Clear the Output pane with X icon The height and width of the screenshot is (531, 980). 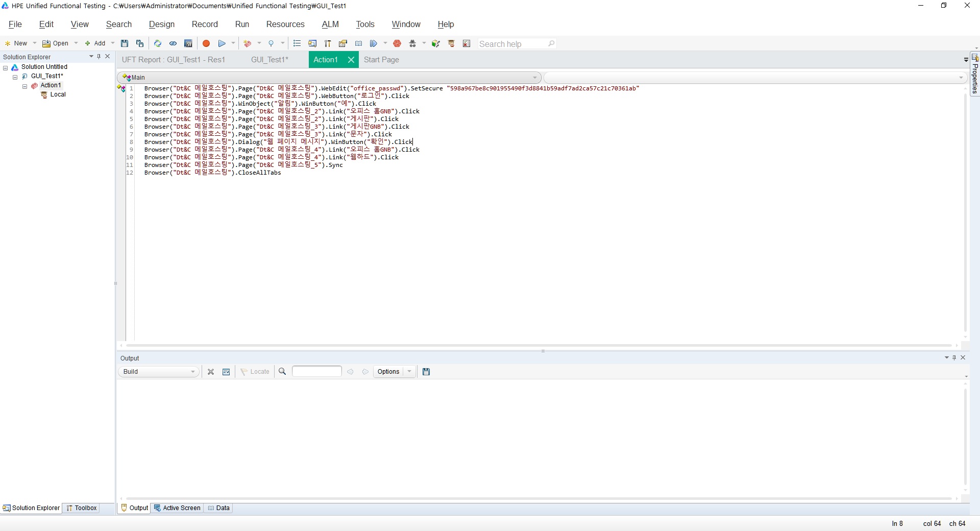coord(211,372)
